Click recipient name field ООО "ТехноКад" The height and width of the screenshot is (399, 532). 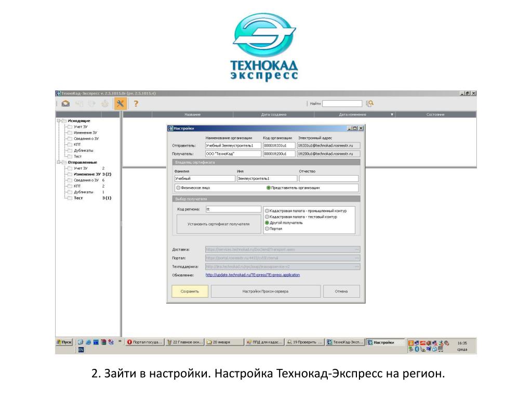[233, 154]
